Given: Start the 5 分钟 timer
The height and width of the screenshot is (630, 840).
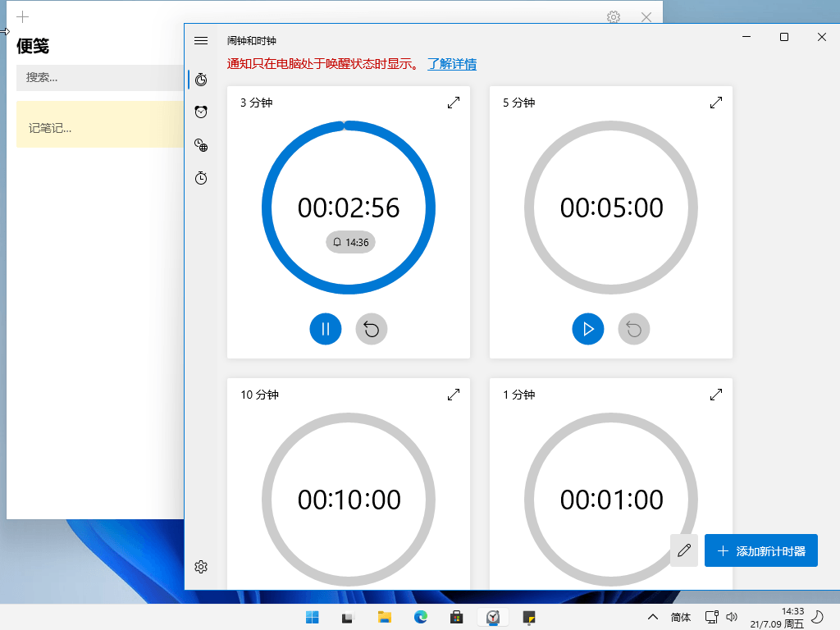Looking at the screenshot, I should [x=588, y=329].
